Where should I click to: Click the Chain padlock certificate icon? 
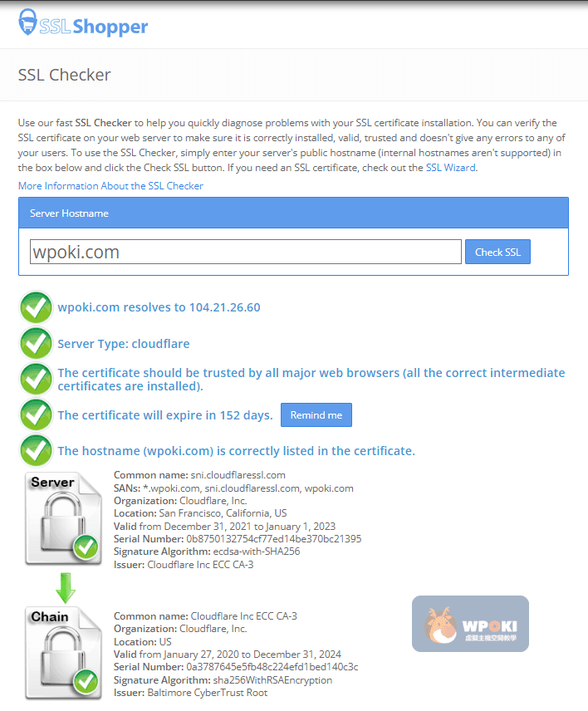[63, 653]
